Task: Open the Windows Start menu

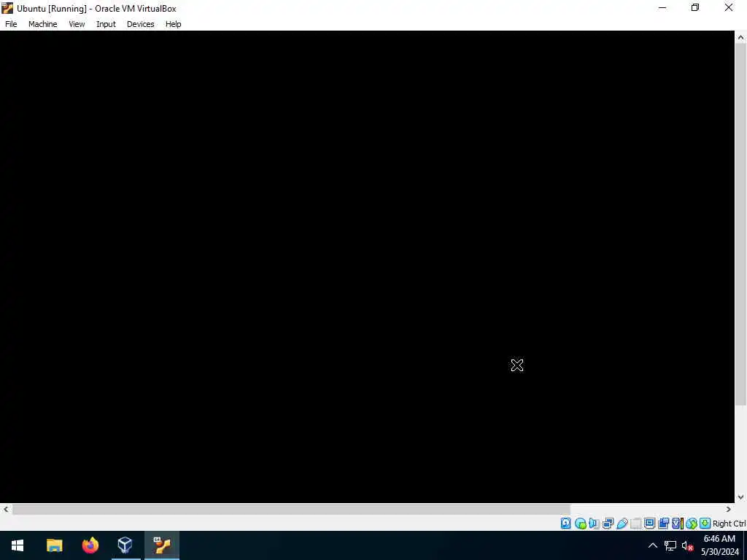Action: pos(18,545)
